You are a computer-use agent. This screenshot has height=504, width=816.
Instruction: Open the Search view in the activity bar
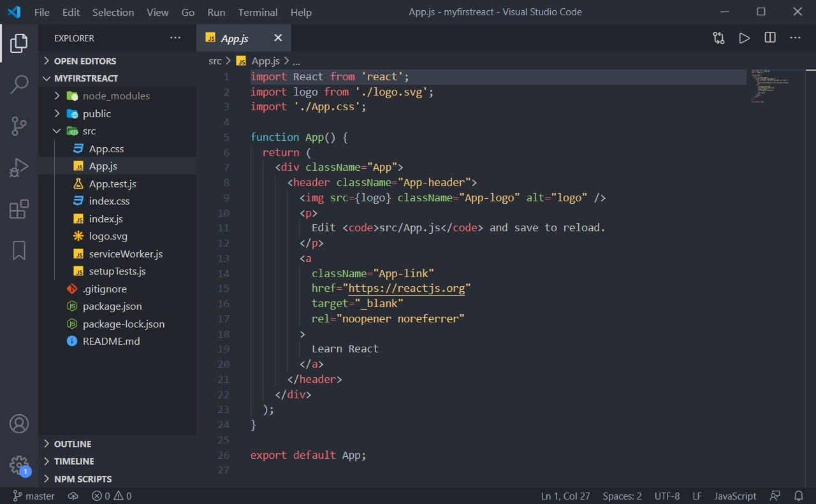pos(18,83)
